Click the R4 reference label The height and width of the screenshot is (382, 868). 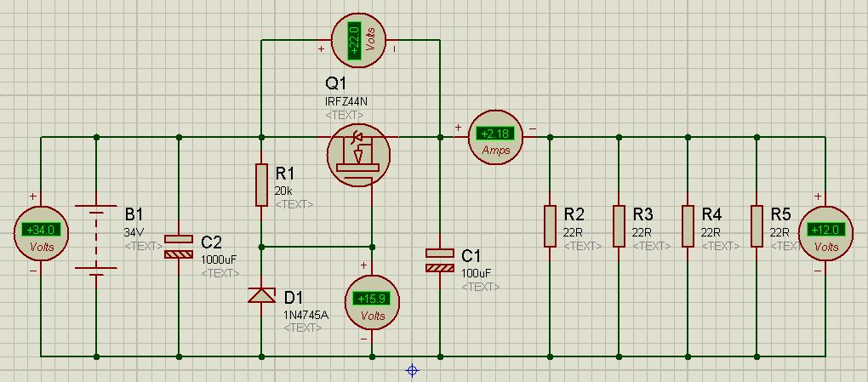coord(712,214)
